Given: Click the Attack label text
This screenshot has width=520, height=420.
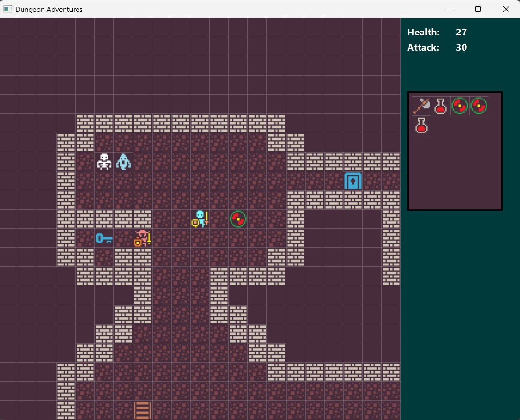Looking at the screenshot, I should coord(423,47).
